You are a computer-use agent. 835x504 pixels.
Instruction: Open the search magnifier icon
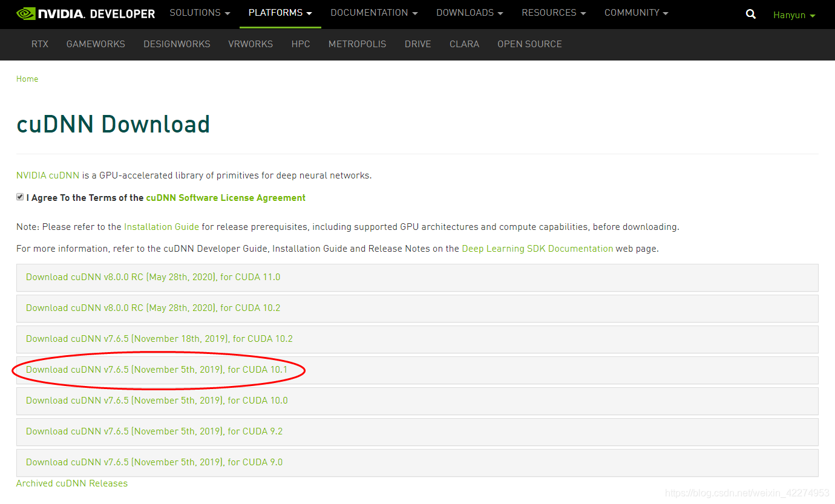click(751, 14)
